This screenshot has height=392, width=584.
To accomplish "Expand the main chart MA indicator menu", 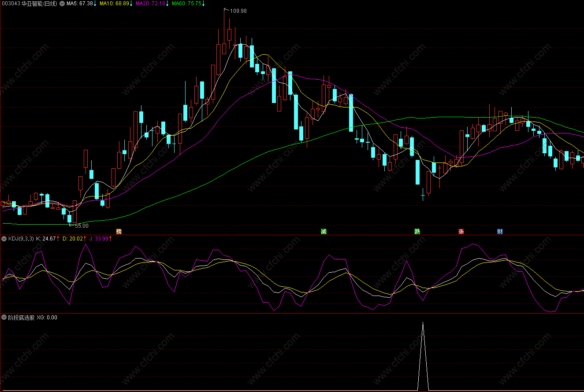I will tap(62, 4).
